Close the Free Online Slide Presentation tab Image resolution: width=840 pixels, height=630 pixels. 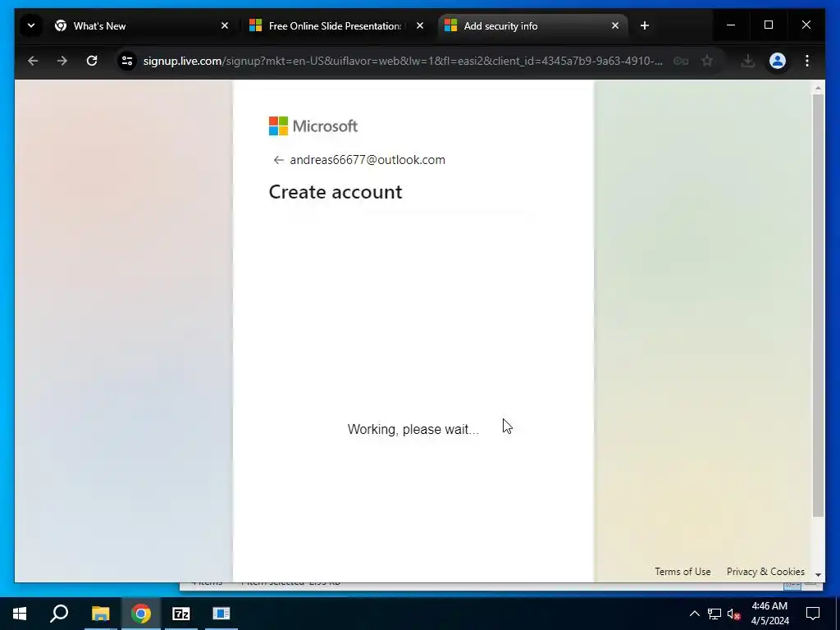pos(420,25)
